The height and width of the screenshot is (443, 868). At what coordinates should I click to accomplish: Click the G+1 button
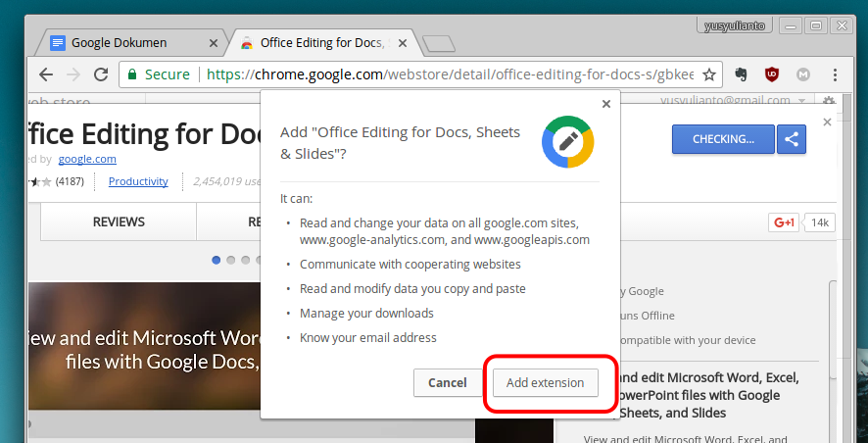click(784, 222)
